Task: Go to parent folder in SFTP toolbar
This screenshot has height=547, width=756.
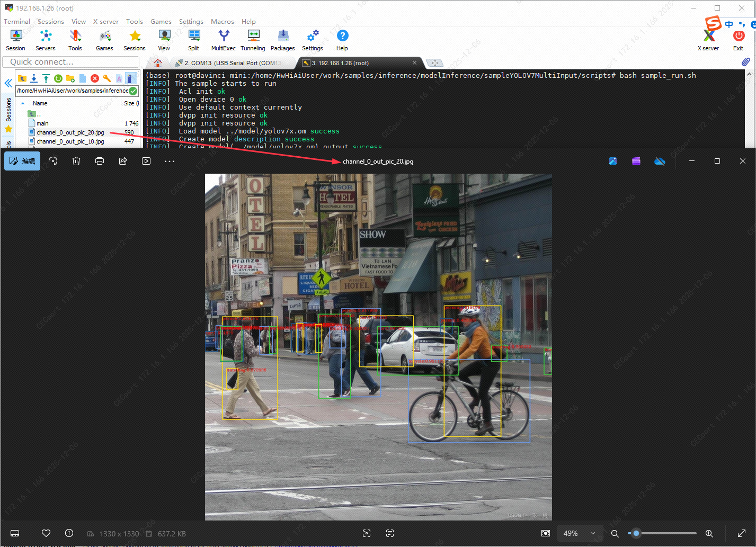Action: coord(22,78)
